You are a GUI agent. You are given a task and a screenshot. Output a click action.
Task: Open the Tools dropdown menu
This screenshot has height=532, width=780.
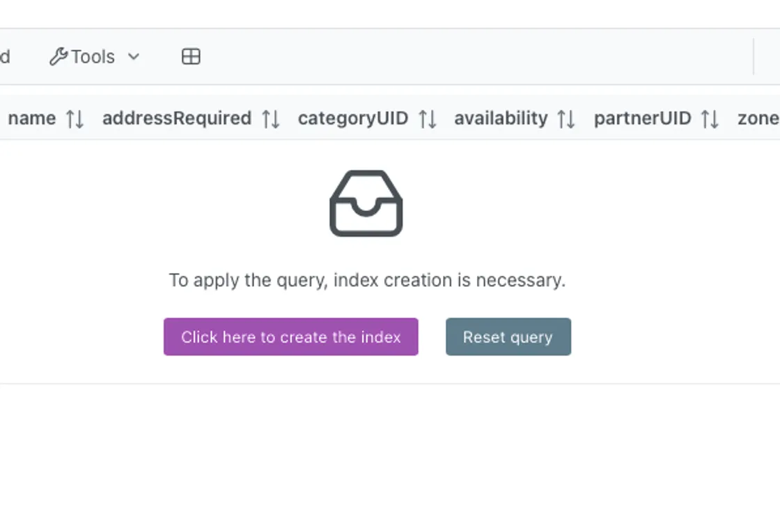click(95, 56)
